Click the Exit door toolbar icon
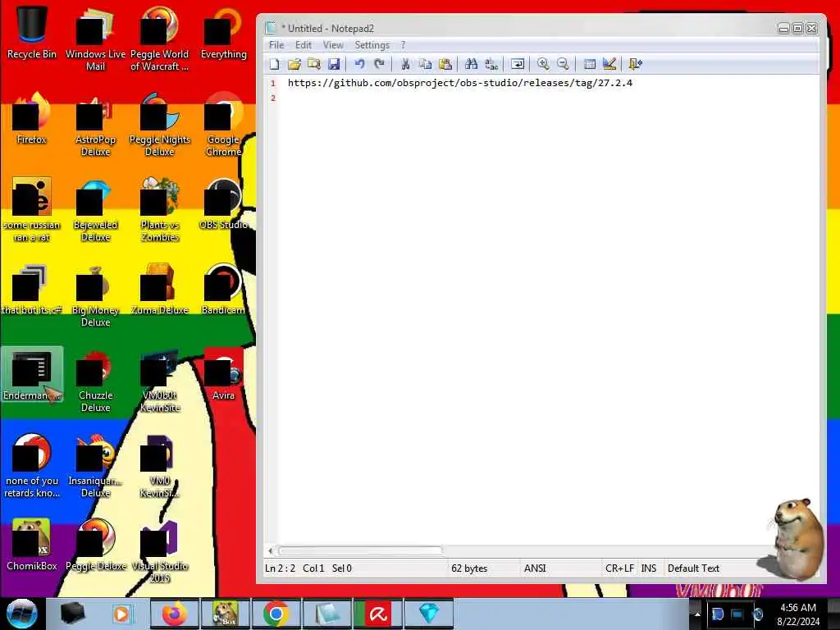This screenshot has height=630, width=840. point(636,64)
